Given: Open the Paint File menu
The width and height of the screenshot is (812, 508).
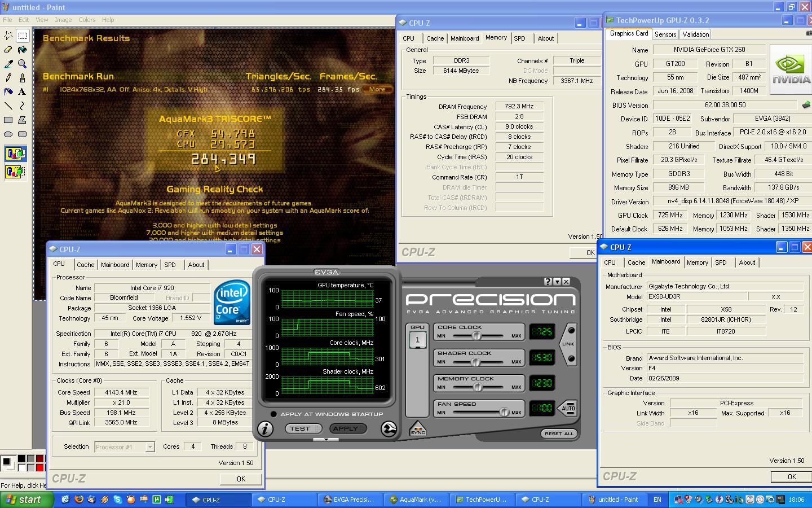Looking at the screenshot, I should [7, 20].
